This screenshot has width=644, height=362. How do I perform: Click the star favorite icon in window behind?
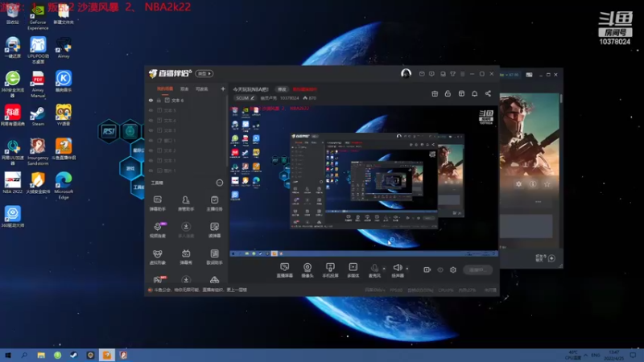point(547,184)
